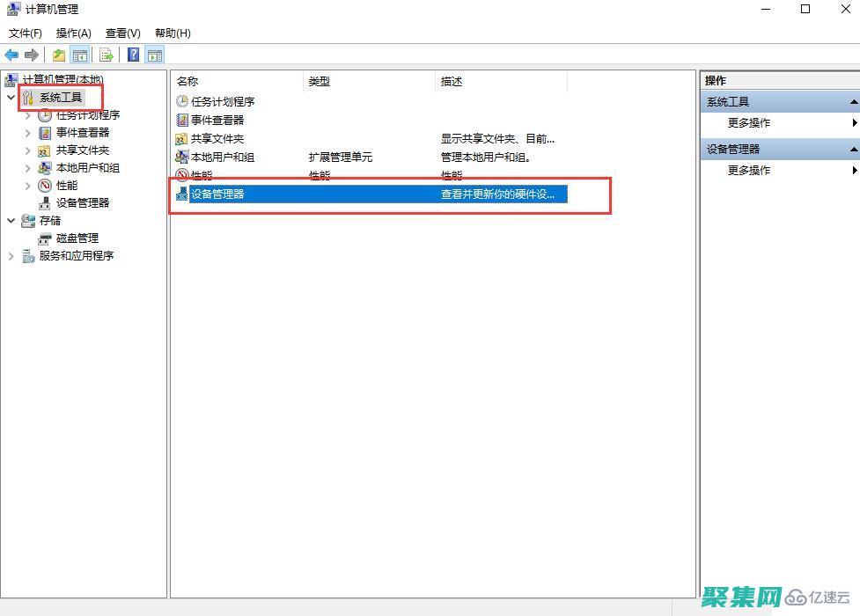Click the up one level folder icon
Image resolution: width=860 pixels, height=616 pixels.
pos(58,55)
